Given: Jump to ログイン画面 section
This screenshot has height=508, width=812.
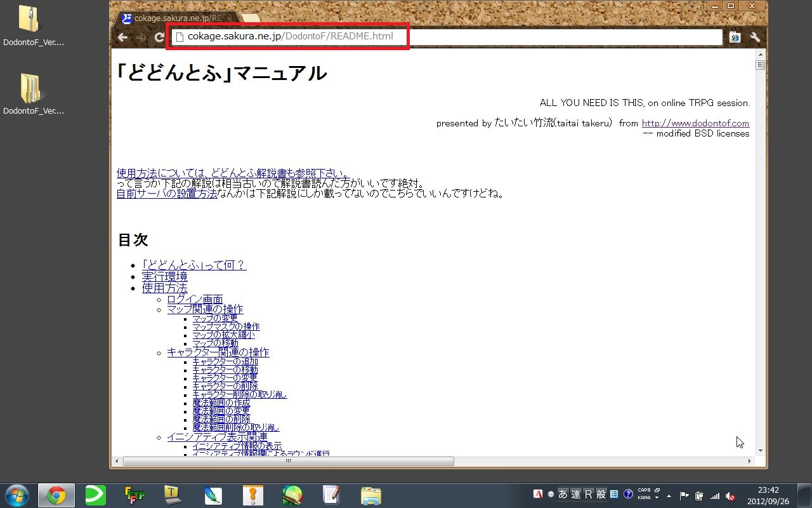Looking at the screenshot, I should pos(195,299).
